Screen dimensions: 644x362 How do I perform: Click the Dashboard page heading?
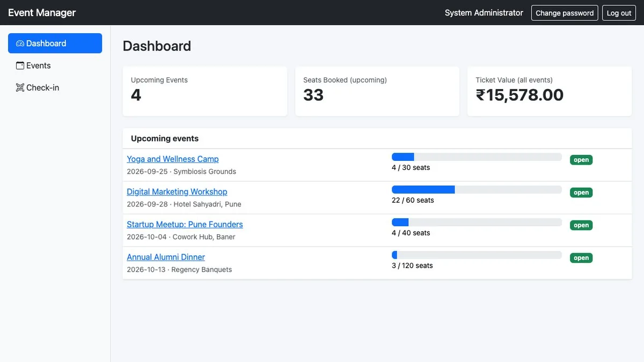tap(157, 46)
